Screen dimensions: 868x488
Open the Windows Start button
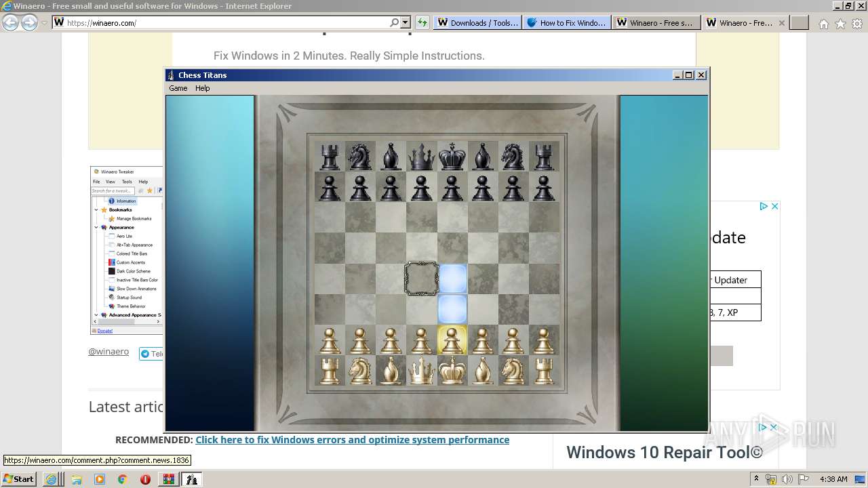click(x=19, y=479)
